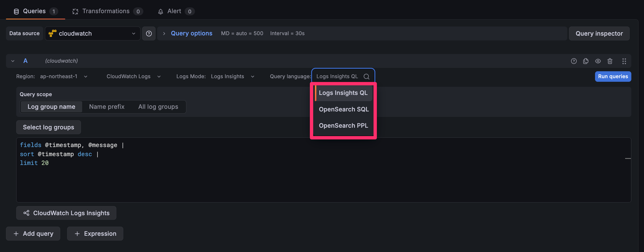Viewport: 644px width, 252px height.
Task: Switch to the Transformations tab
Action: coord(107,11)
